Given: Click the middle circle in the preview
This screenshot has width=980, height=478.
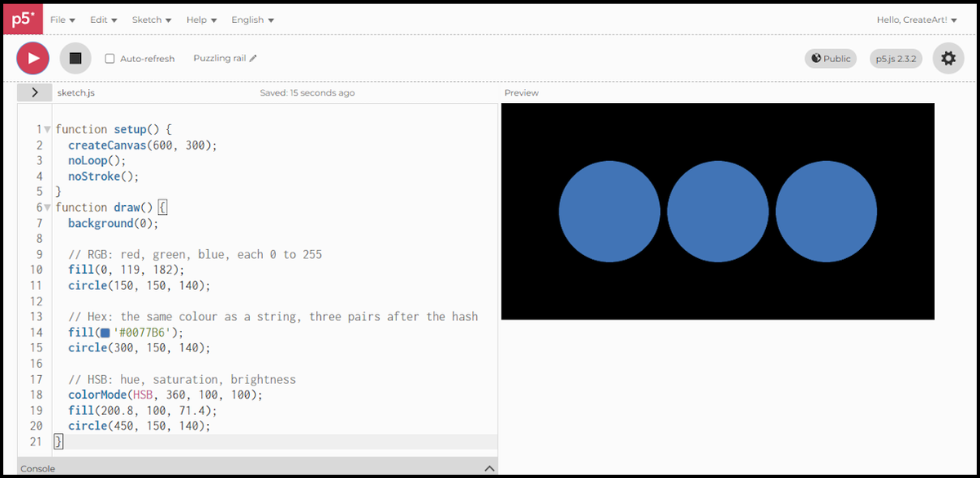Looking at the screenshot, I should click(x=718, y=212).
